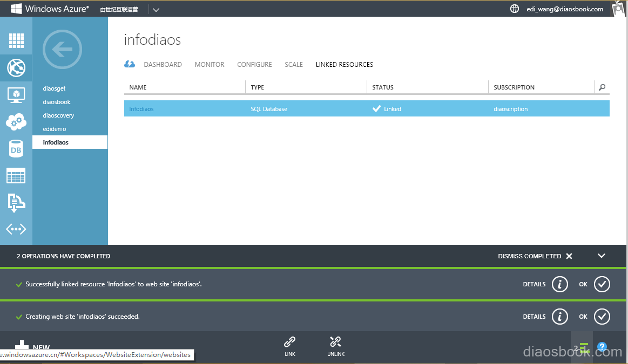Click the back arrow circle button
This screenshot has width=628, height=364.
point(62,50)
